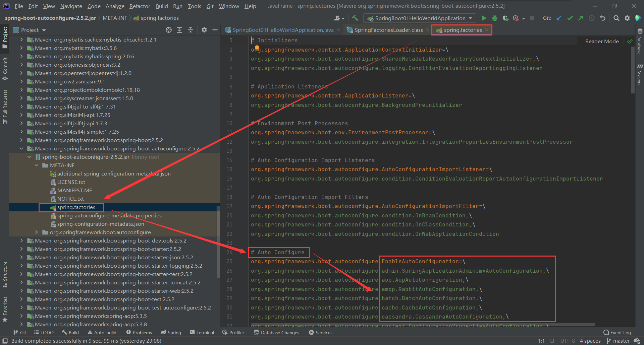Open the Event Log
The height and width of the screenshot is (345, 644).
pyautogui.click(x=617, y=332)
